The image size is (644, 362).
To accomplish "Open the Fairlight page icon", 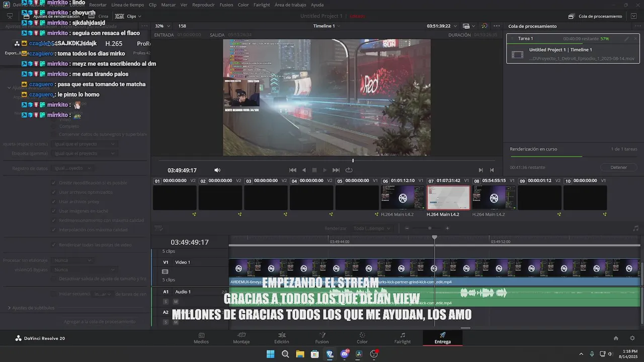I will click(x=403, y=335).
